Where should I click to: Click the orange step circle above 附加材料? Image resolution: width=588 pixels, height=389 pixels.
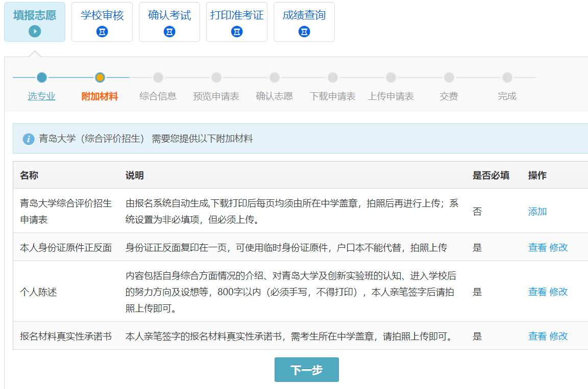100,77
